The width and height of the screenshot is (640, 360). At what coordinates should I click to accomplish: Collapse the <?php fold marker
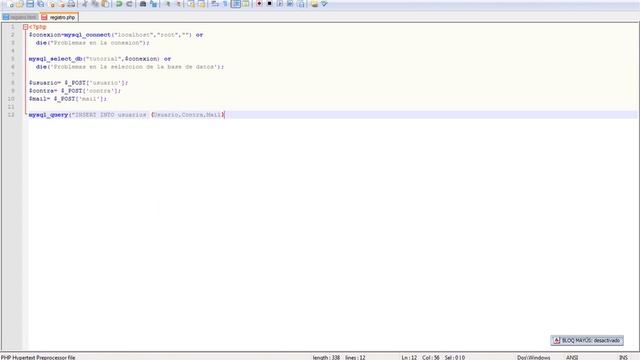tap(25, 27)
